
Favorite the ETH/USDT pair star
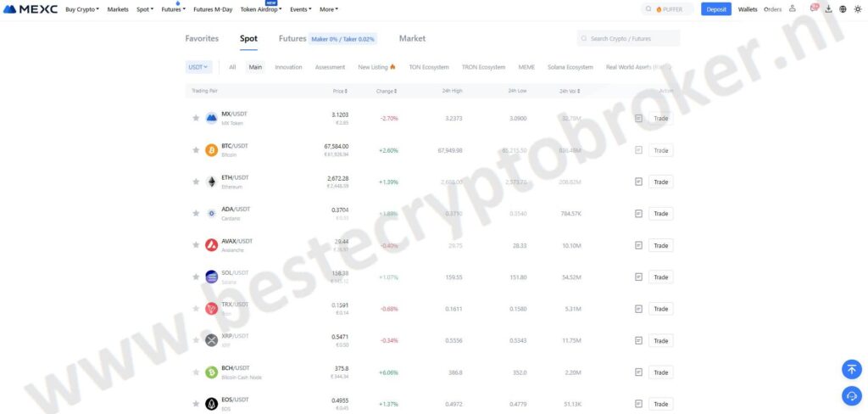196,182
